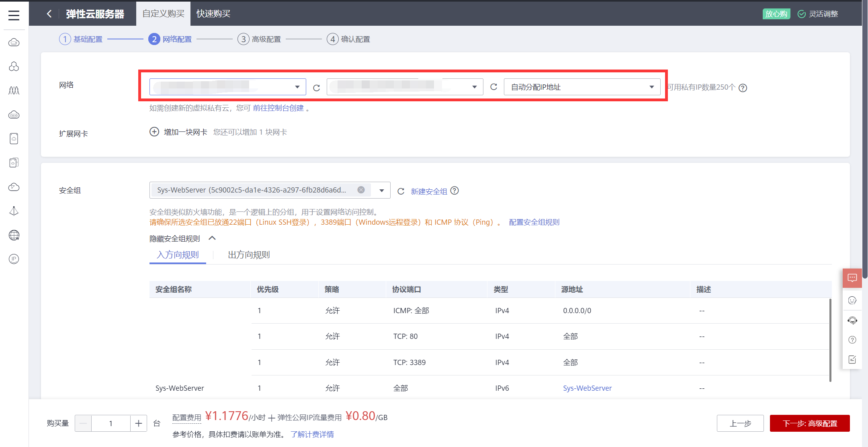The image size is (868, 447).
Task: Open the 自动分配IP地址 dropdown
Action: [x=582, y=87]
